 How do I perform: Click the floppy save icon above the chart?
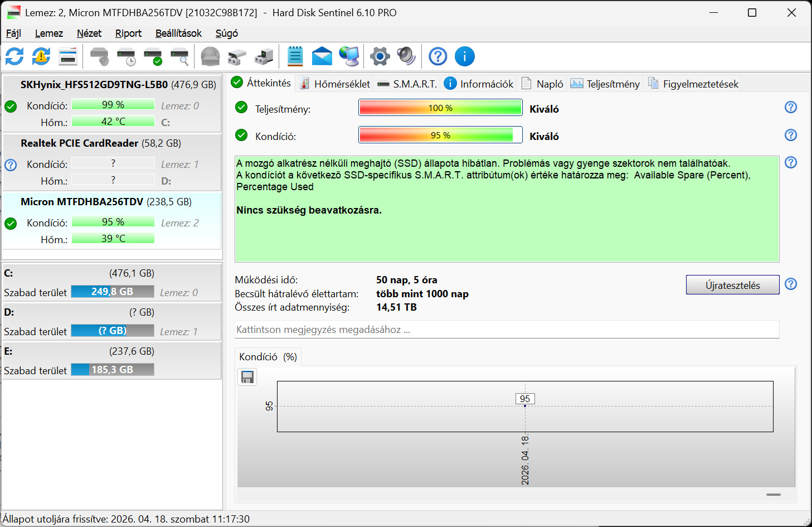[247, 378]
